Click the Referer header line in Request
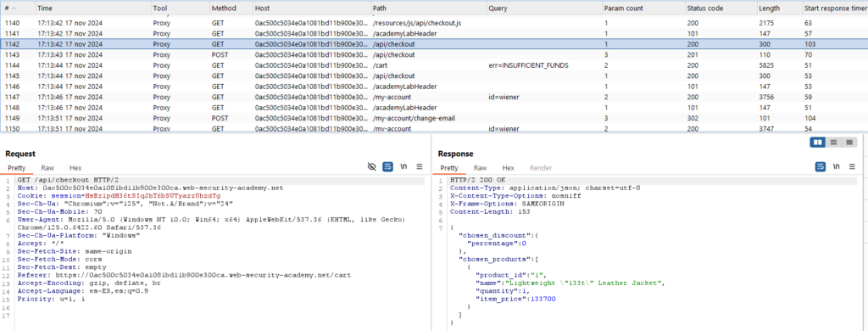 [x=184, y=274]
